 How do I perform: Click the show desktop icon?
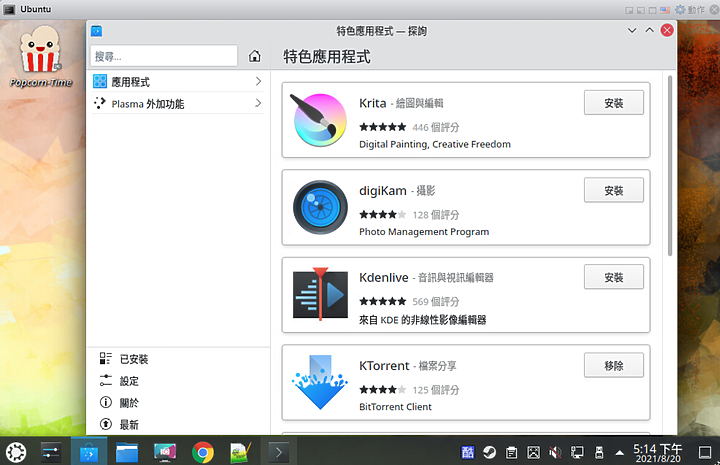tap(705, 453)
